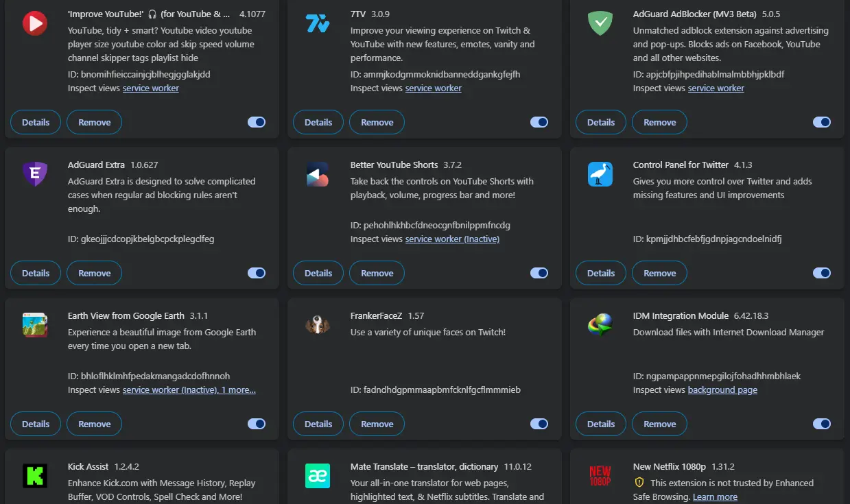Turn off AdGuard Extra toggle
850x504 pixels.
coord(257,273)
